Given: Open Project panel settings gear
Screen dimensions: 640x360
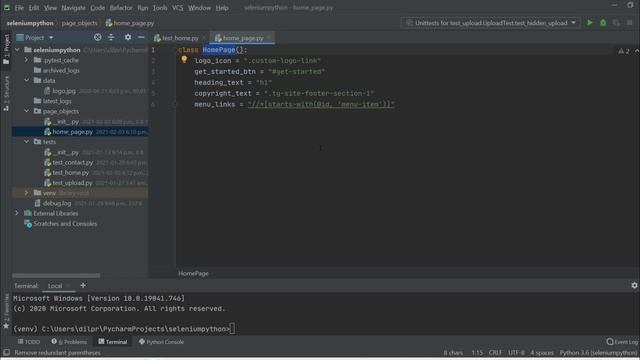Looking at the screenshot, I should pyautogui.click(x=128, y=37).
